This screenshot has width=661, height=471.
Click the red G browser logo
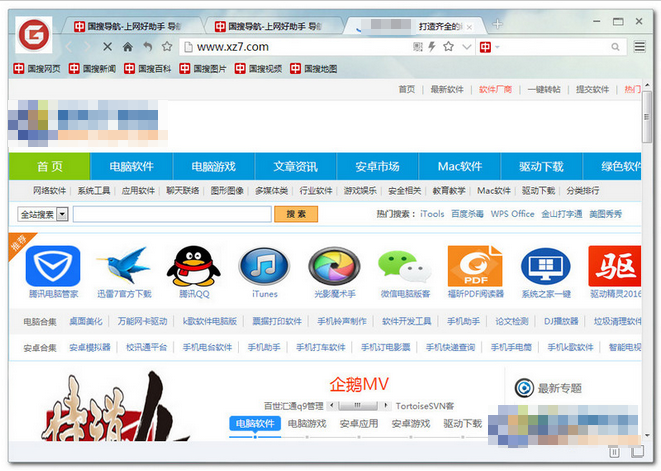(34, 35)
